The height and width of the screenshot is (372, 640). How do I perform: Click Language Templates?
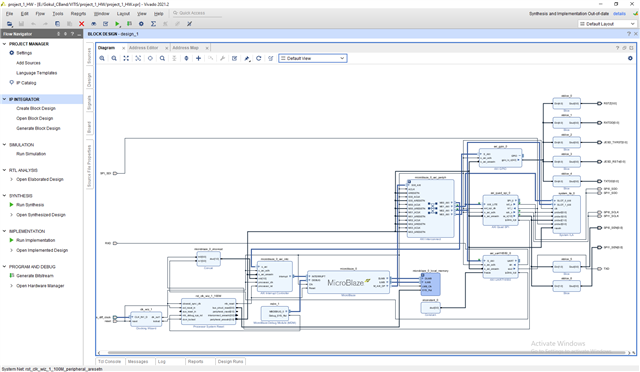(x=37, y=73)
